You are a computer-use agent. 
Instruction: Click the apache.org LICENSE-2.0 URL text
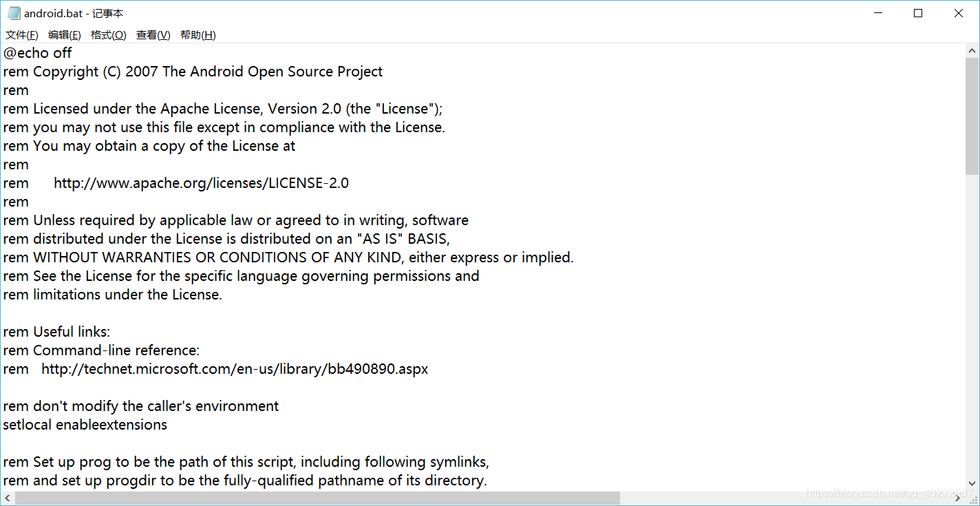pos(201,183)
